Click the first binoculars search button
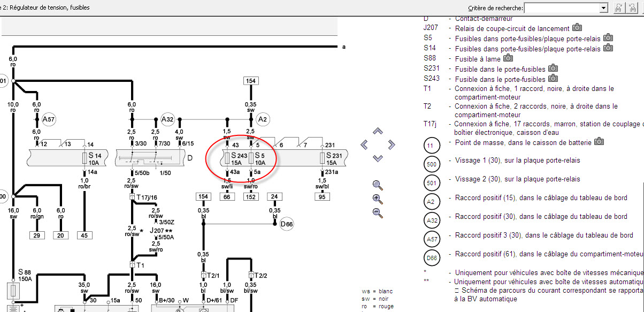 [620, 7]
